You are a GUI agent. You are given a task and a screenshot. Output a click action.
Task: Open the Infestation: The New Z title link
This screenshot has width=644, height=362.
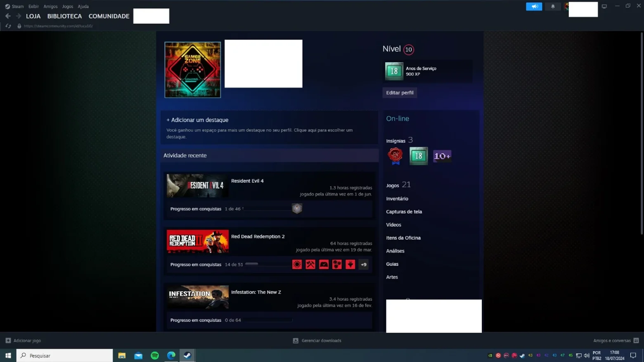[x=256, y=292]
